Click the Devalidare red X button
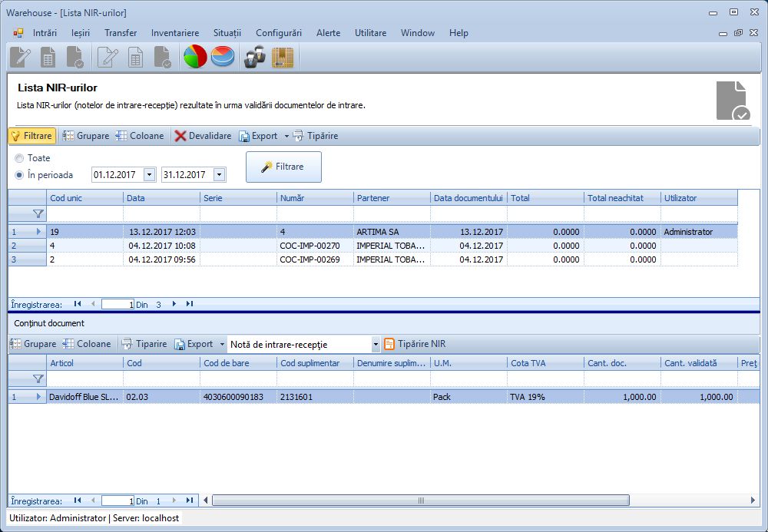The width and height of the screenshot is (768, 532). tap(203, 136)
